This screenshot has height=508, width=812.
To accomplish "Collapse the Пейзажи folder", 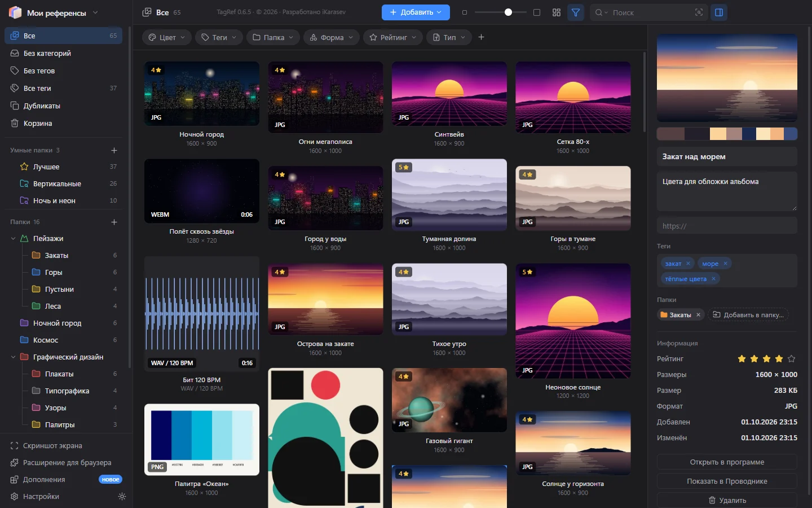I will click(13, 239).
